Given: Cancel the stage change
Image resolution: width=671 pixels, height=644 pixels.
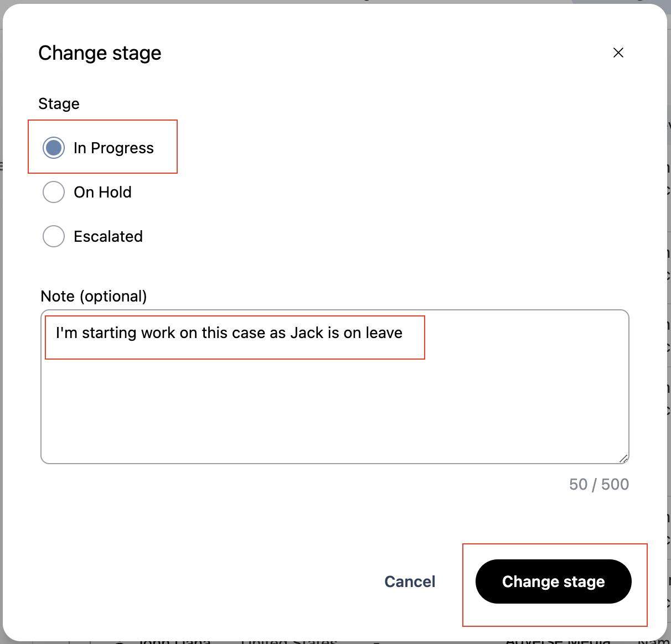Looking at the screenshot, I should click(x=410, y=581).
